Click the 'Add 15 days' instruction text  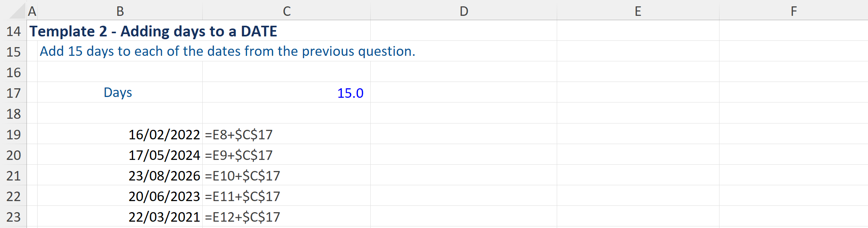tap(227, 51)
